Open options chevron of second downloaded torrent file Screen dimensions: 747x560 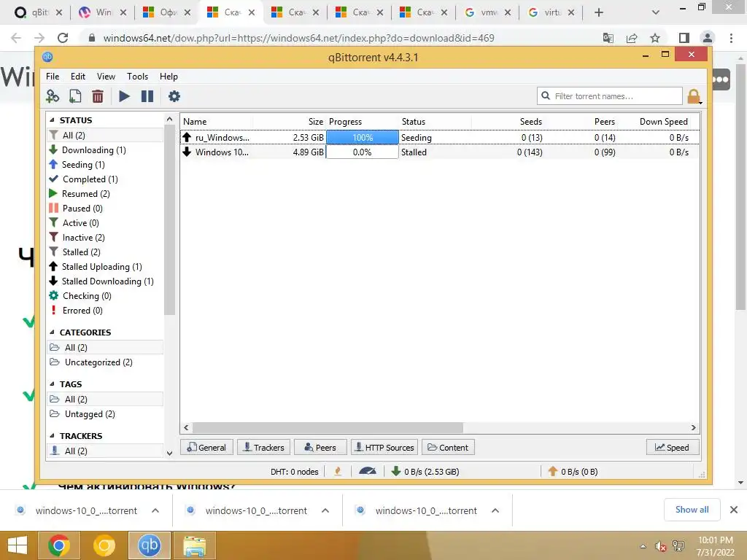[x=325, y=510]
